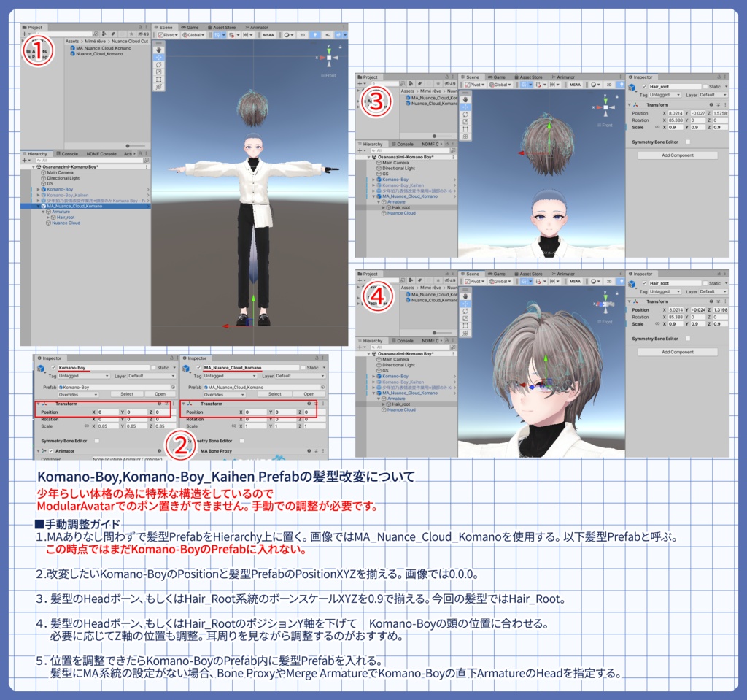The height and width of the screenshot is (700, 747).
Task: Expand Hair_root in step 1 Hierarchy
Action: (48, 218)
